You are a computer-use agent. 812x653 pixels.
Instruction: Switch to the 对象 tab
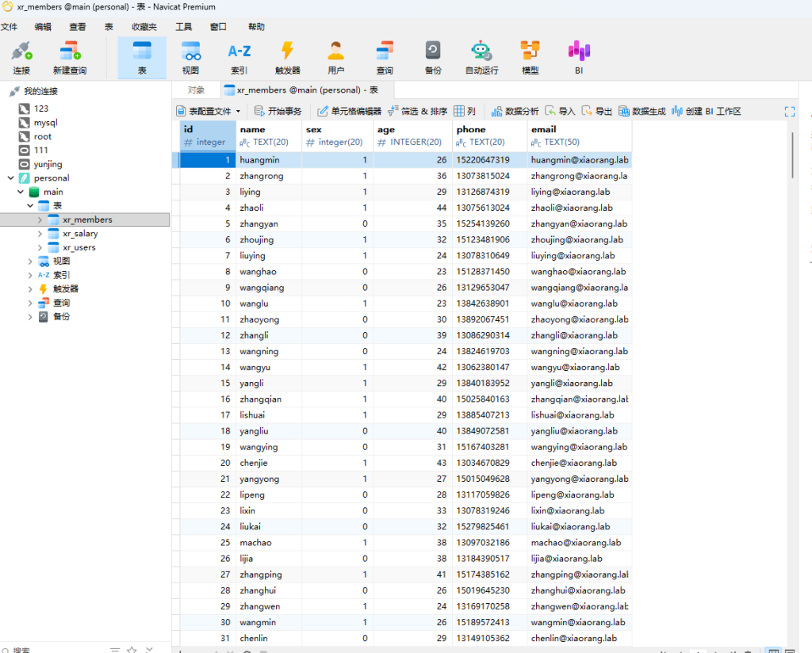click(x=196, y=90)
